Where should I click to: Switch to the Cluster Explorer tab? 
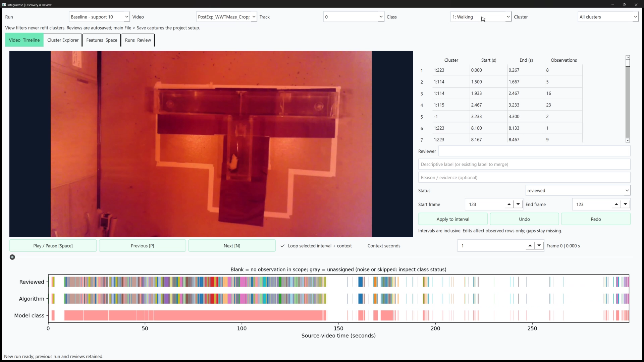(63, 40)
